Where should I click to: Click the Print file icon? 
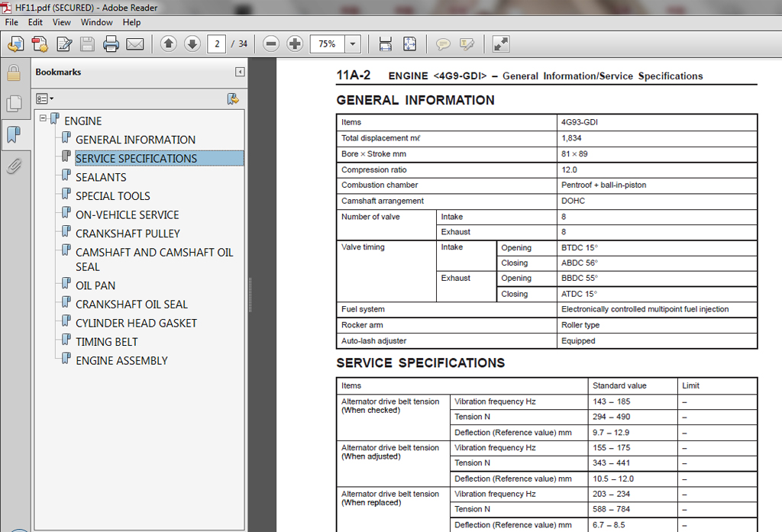point(111,44)
